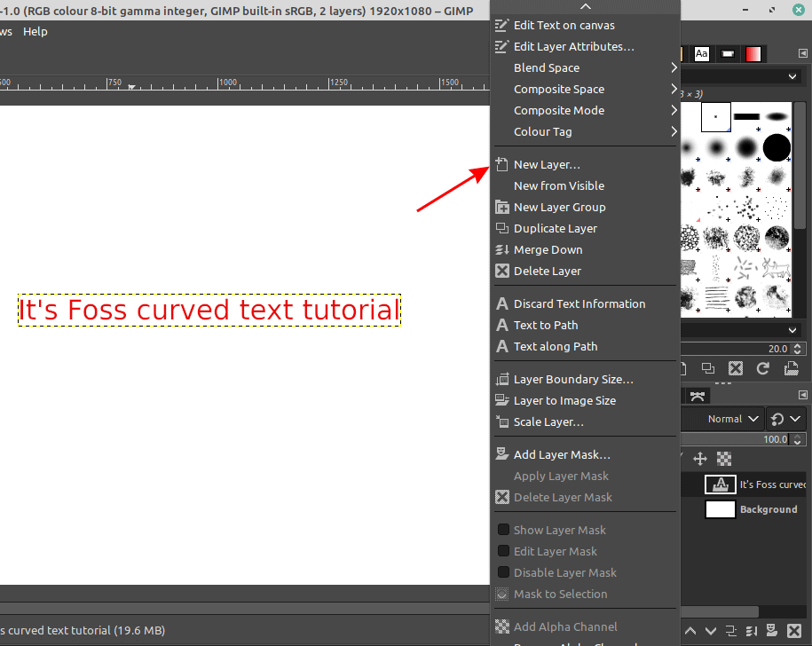
Task: Toggle the Disable Layer Mask checkbox
Action: (504, 572)
